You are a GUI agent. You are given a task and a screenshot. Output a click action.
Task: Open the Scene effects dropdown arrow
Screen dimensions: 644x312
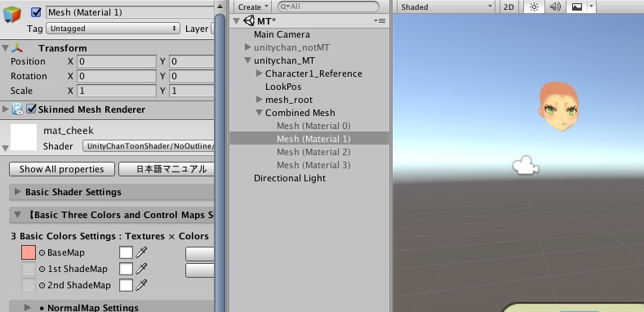click(591, 7)
